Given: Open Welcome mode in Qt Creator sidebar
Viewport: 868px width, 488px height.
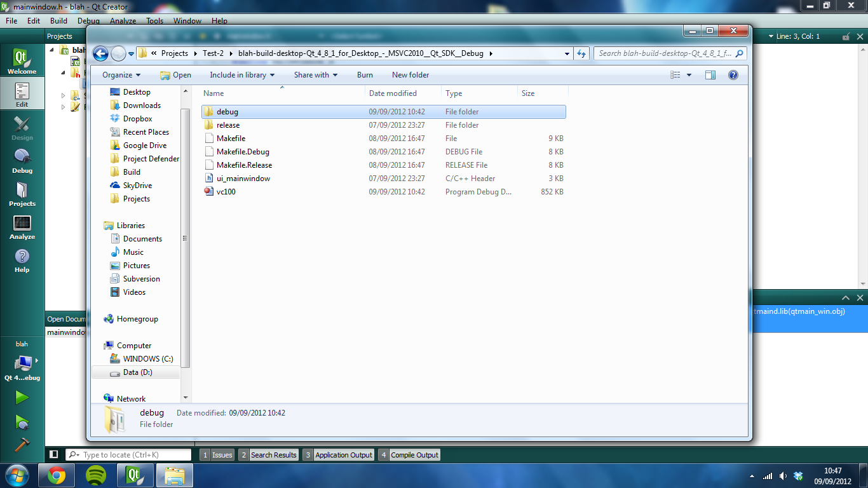Looking at the screenshot, I should coord(22,62).
